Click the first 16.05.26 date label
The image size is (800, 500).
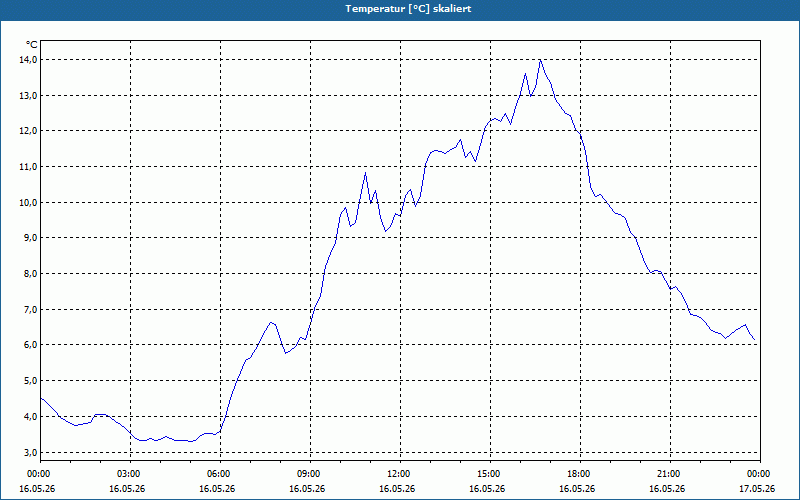pyautogui.click(x=37, y=489)
